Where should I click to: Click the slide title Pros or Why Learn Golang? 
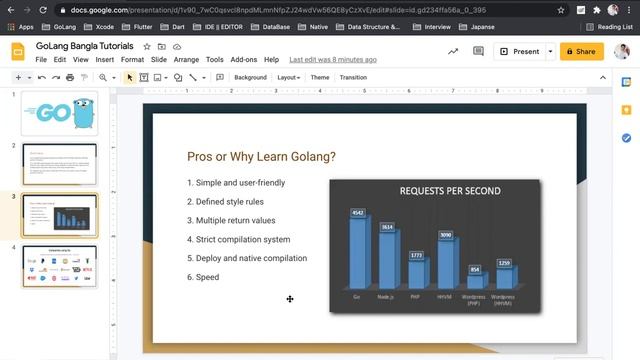[x=261, y=157]
